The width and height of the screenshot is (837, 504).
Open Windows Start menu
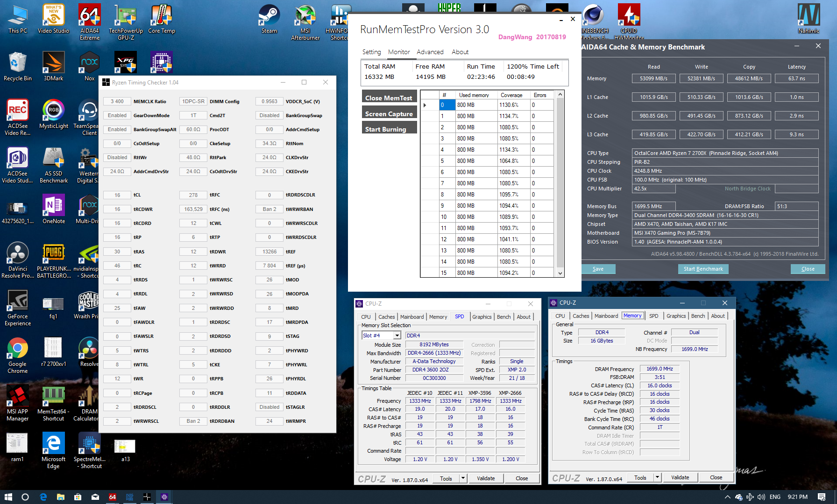[x=8, y=497]
